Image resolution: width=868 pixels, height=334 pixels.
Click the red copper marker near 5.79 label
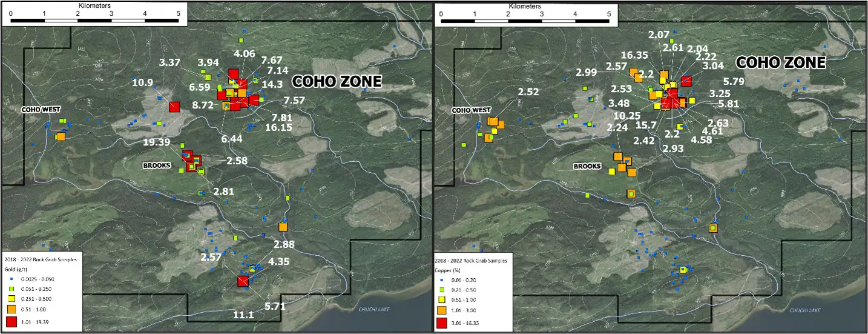click(686, 81)
